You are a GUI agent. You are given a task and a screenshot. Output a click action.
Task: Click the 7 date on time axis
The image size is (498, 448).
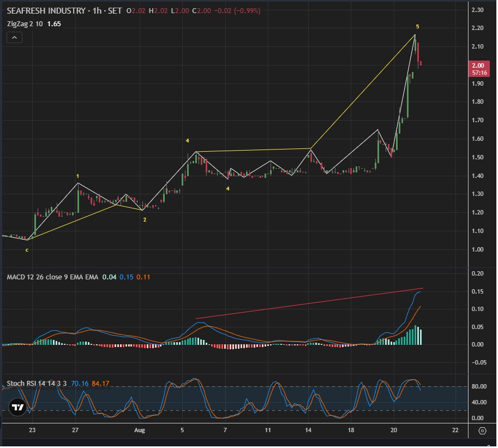tap(225, 431)
